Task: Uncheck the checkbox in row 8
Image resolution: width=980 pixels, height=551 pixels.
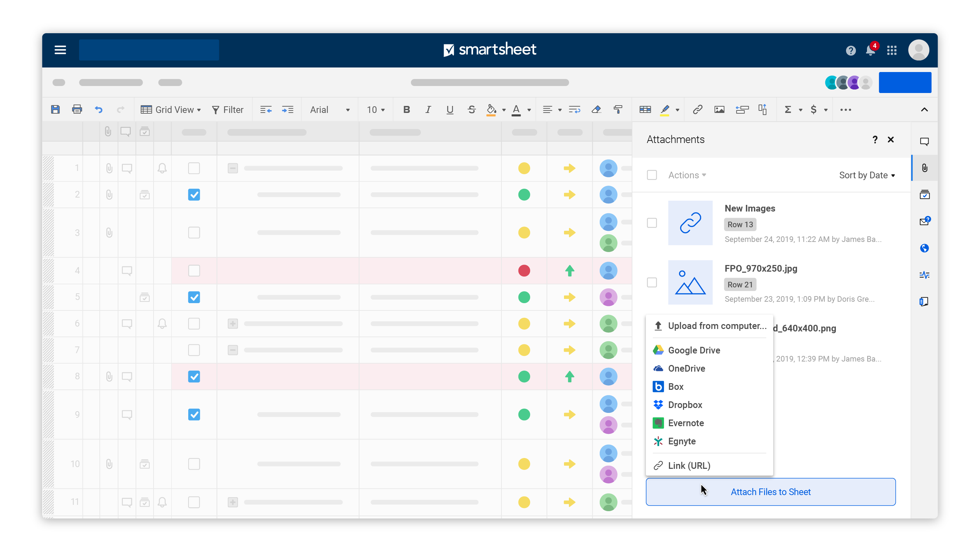Action: (193, 377)
